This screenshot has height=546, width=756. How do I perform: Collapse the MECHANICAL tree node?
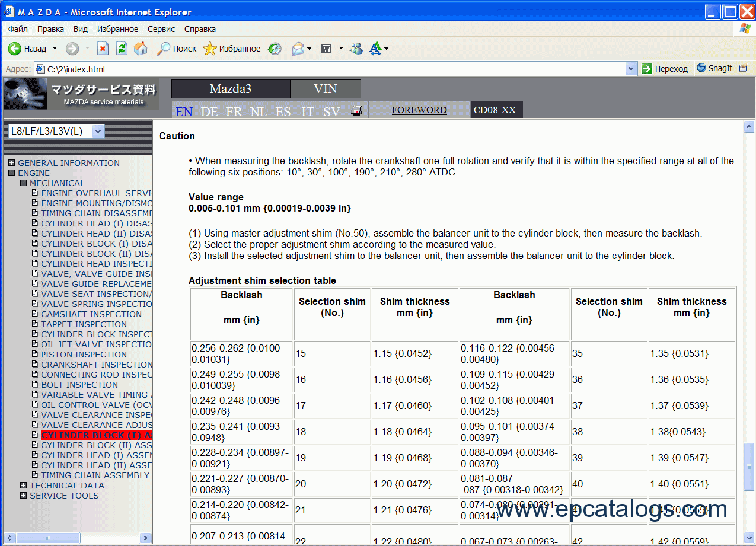pos(24,183)
